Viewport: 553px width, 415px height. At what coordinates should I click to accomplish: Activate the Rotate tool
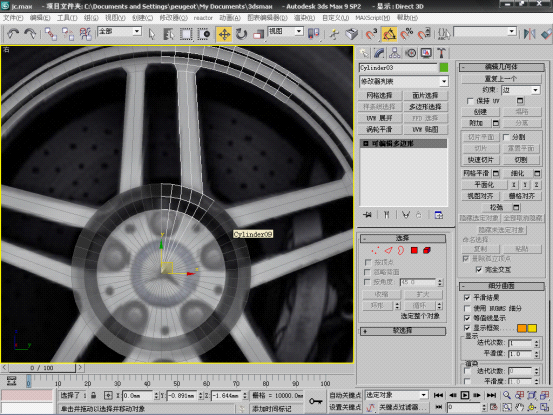pyautogui.click(x=241, y=34)
